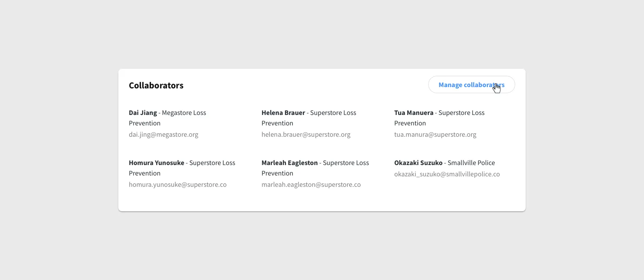Open okazaki_suzuko@smallvillepolice.co email address
The width and height of the screenshot is (644, 280).
click(447, 174)
